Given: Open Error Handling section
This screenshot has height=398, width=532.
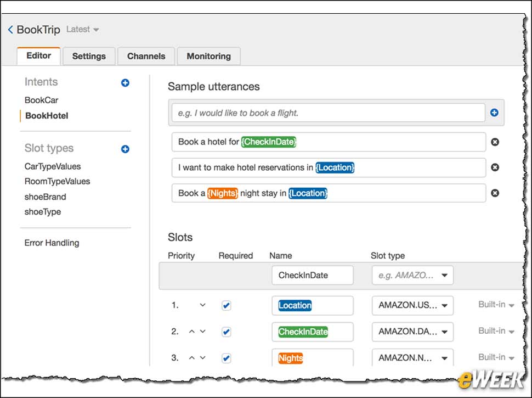Looking at the screenshot, I should (x=52, y=243).
